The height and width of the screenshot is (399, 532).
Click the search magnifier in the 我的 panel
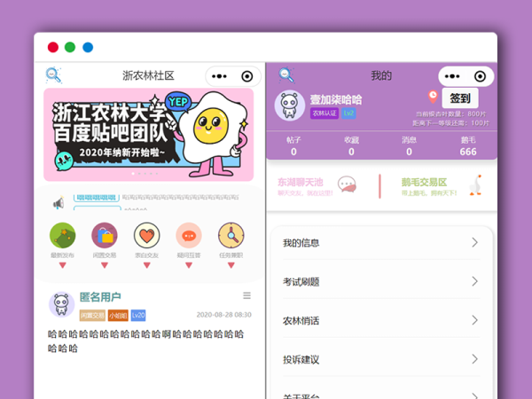(286, 75)
